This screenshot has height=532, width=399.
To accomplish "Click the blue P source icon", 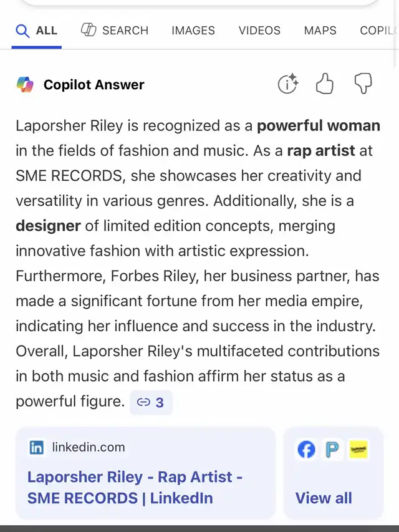I will (332, 450).
